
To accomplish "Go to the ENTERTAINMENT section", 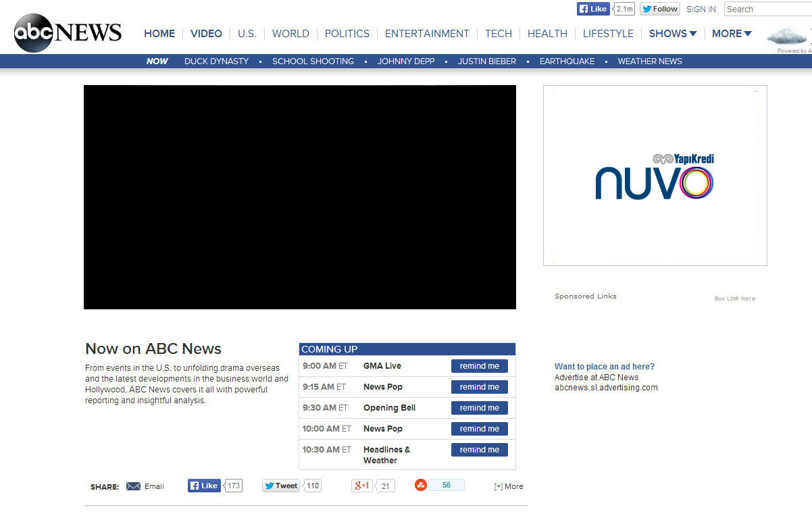I will click(427, 33).
